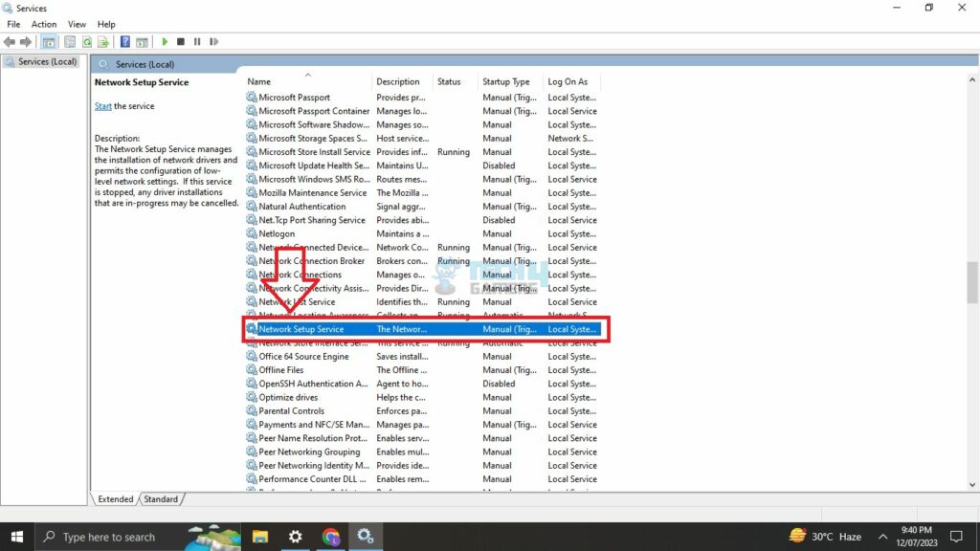Switch to the Standard tab

click(x=161, y=499)
